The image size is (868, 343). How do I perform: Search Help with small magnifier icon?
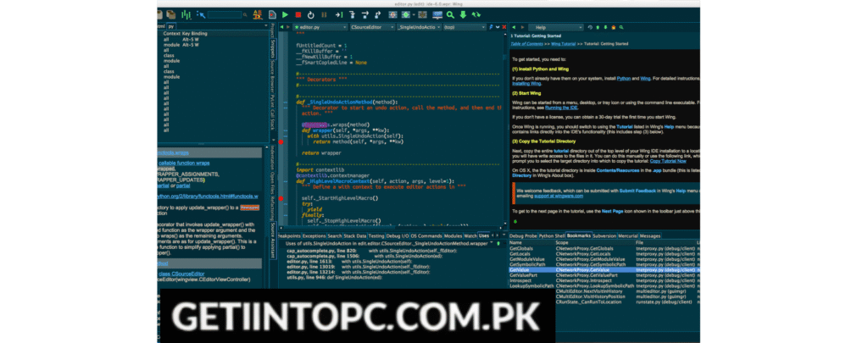(621, 27)
